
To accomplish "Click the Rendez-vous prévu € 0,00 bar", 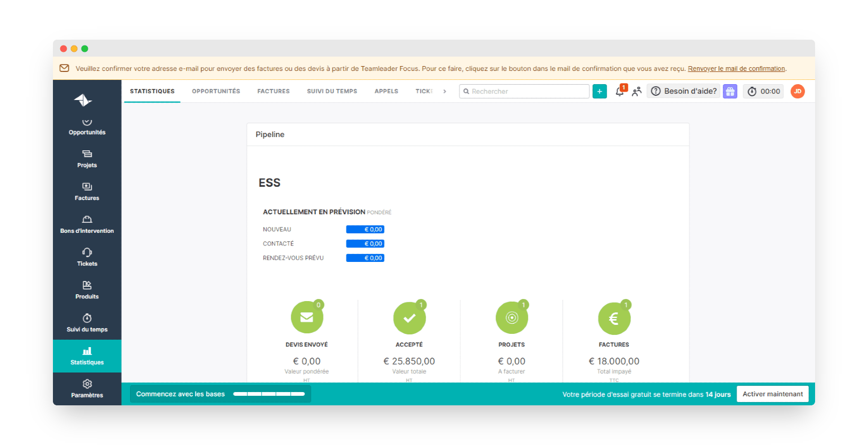I will coord(365,258).
